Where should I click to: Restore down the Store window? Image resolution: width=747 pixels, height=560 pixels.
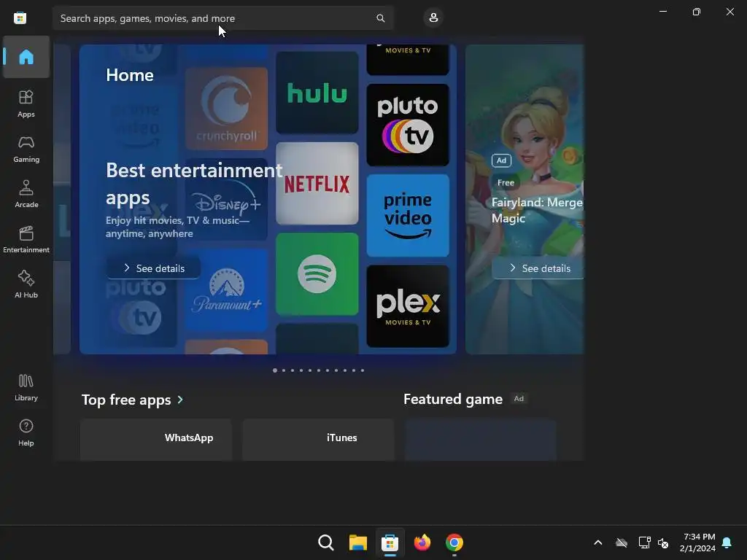(x=697, y=12)
